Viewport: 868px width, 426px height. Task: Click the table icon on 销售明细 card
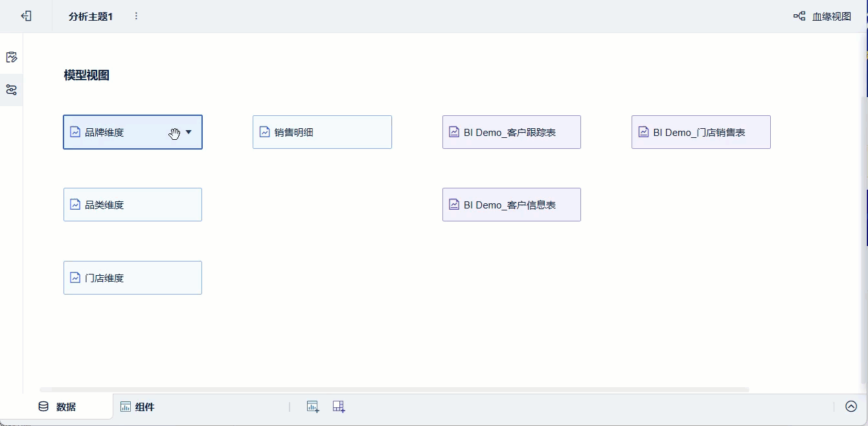(x=265, y=132)
